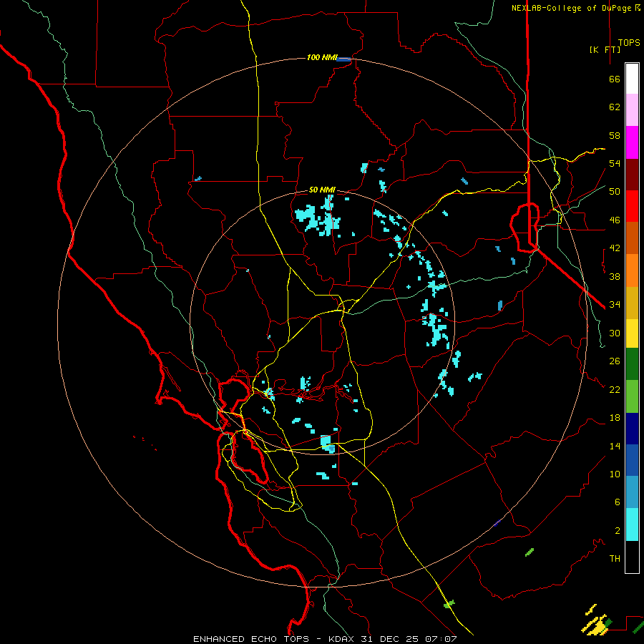The image size is (644, 644).
Task: Pick the dark orange legend swatch
Action: [632, 238]
